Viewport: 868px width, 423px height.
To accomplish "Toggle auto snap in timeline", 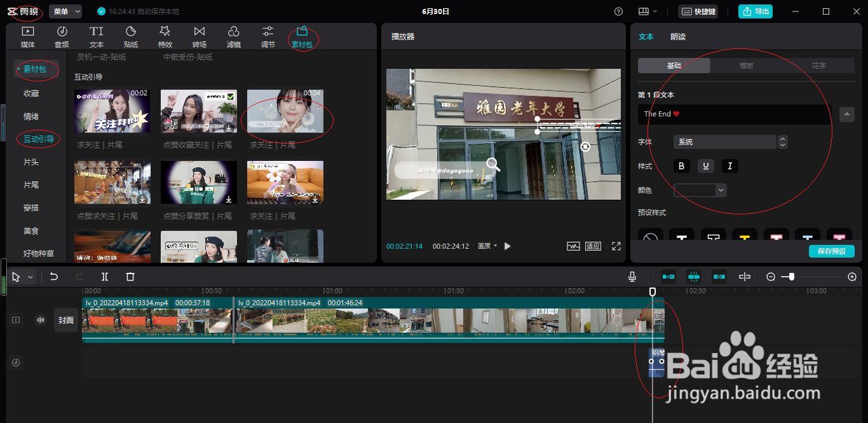I will coord(694,277).
